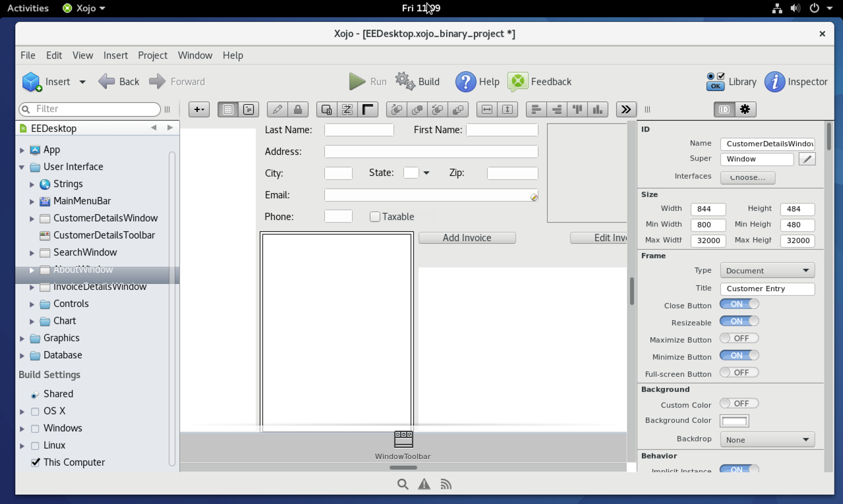Open the Feedback icon
This screenshot has height=504, width=843.
518,82
